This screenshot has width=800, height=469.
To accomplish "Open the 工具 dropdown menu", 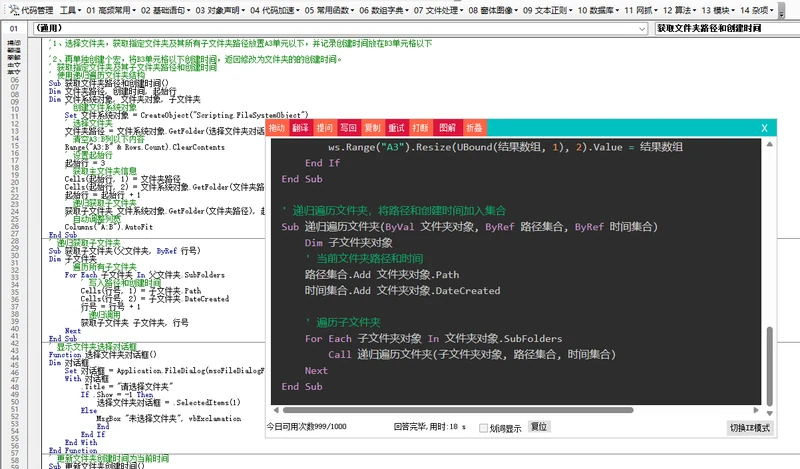I will point(70,10).
